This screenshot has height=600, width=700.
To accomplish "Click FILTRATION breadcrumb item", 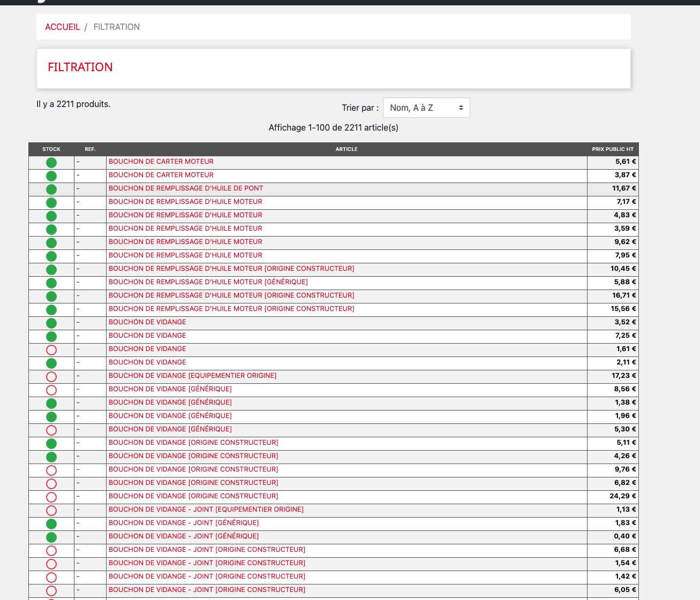I will click(116, 27).
